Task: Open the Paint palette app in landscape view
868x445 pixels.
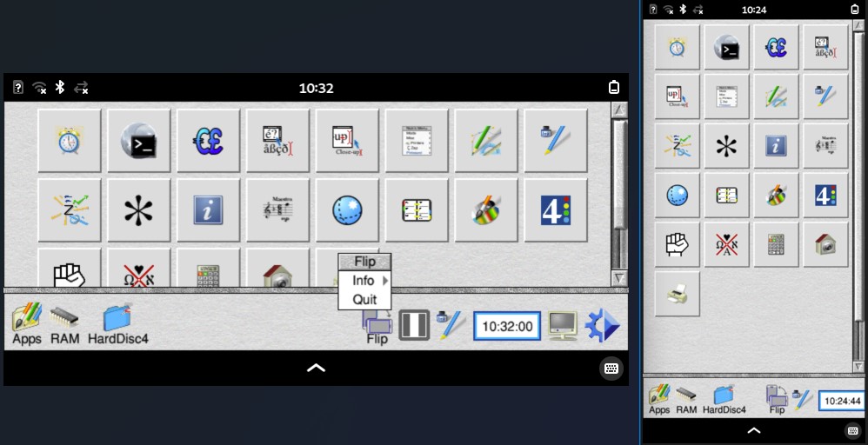Action: 486,210
